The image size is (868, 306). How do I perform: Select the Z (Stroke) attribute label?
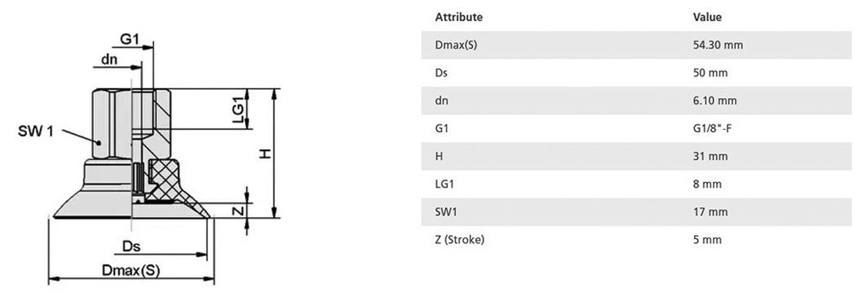tap(459, 240)
